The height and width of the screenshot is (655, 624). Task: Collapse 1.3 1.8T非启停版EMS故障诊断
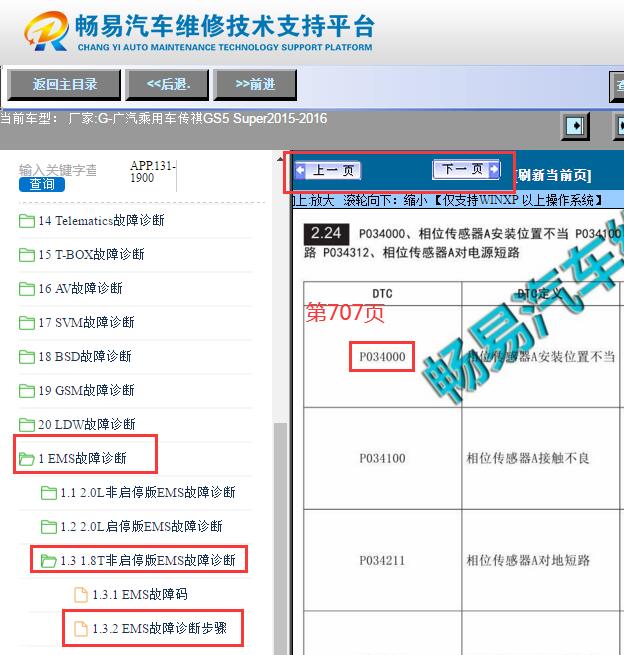point(148,561)
